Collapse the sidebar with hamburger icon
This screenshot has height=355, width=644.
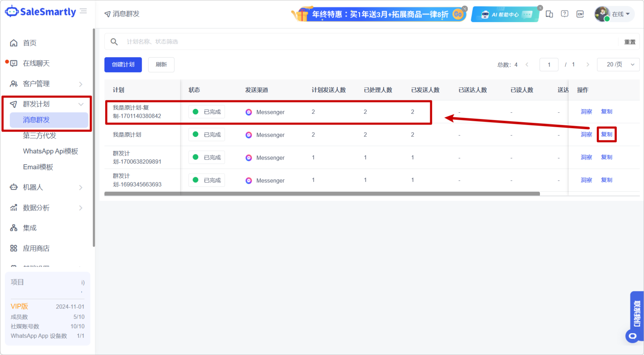83,11
